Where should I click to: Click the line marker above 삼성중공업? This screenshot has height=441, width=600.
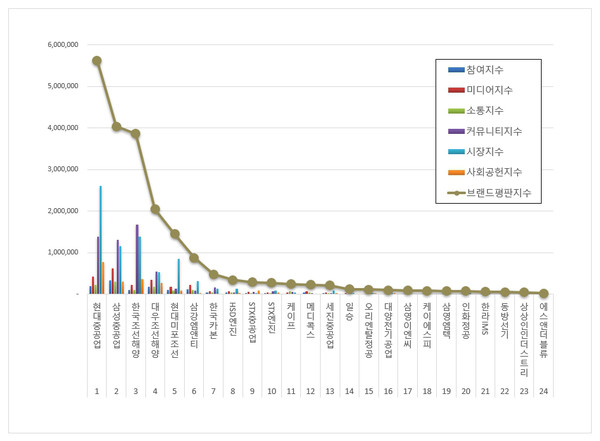(116, 127)
